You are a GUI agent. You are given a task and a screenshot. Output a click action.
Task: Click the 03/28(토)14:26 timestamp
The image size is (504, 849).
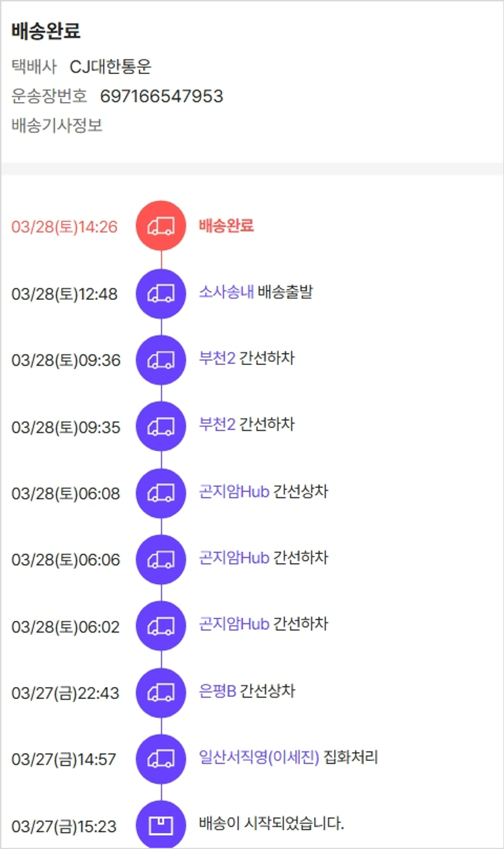[x=65, y=227]
